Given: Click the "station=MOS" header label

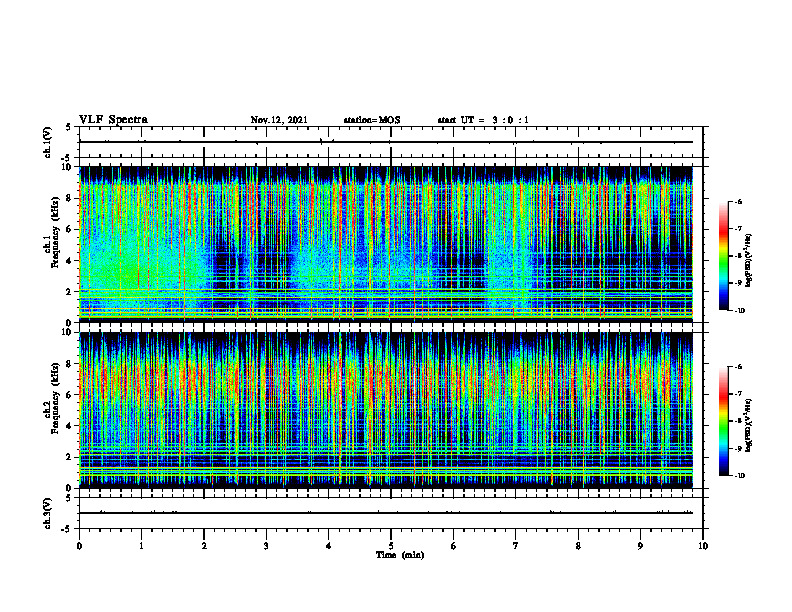Looking at the screenshot, I should (x=372, y=120).
